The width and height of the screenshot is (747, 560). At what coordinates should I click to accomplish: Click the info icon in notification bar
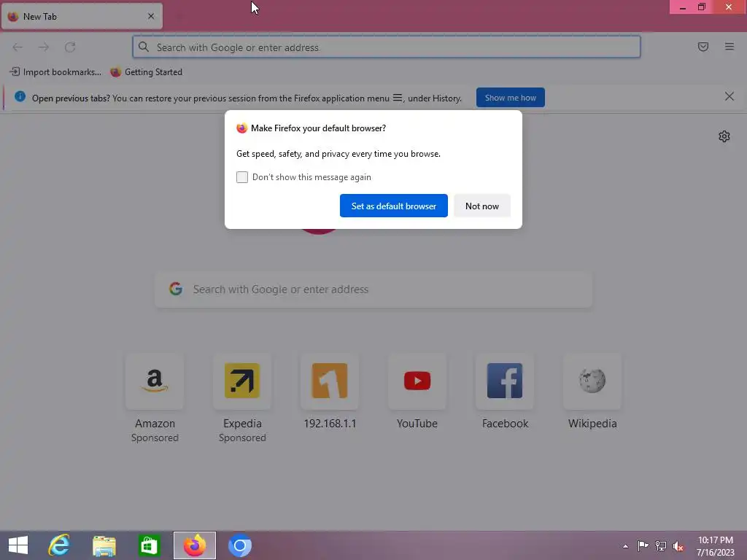20,97
